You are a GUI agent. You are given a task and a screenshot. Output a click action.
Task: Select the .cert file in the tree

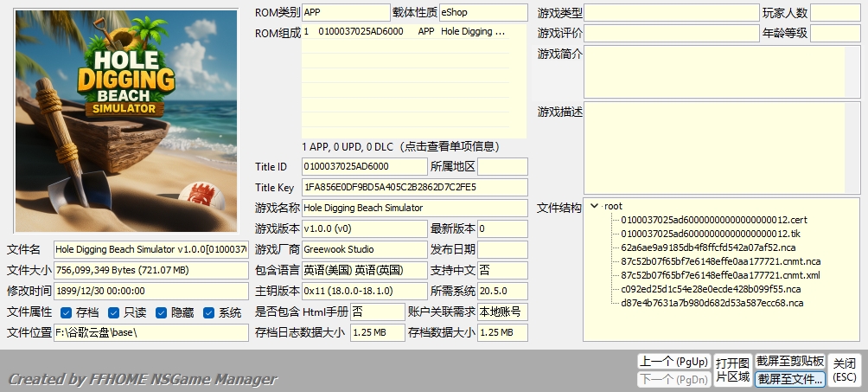click(713, 220)
